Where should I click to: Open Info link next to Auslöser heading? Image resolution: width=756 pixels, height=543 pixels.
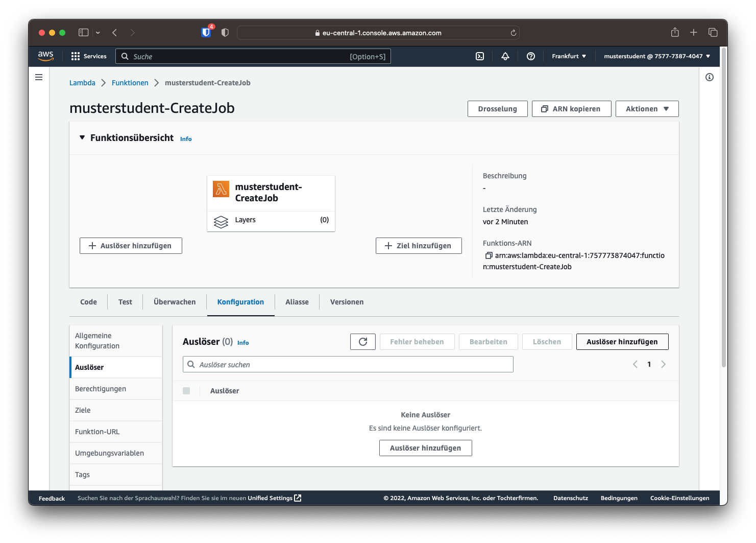(243, 343)
